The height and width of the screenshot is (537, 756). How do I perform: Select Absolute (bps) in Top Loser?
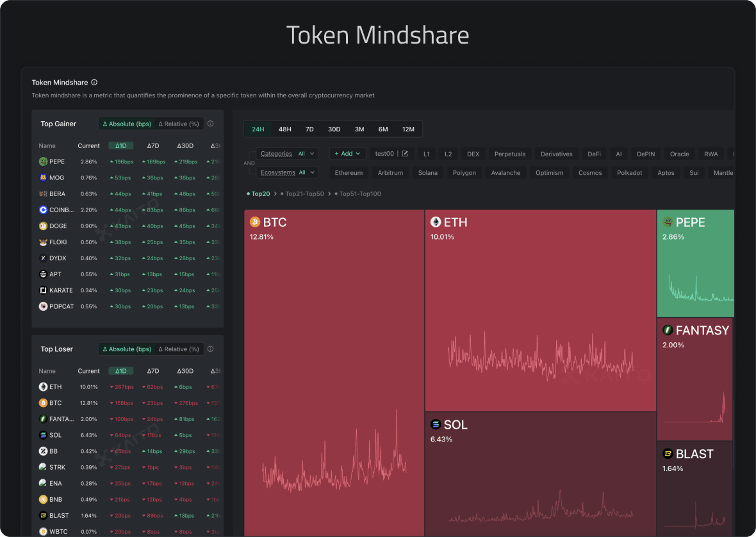tap(127, 349)
